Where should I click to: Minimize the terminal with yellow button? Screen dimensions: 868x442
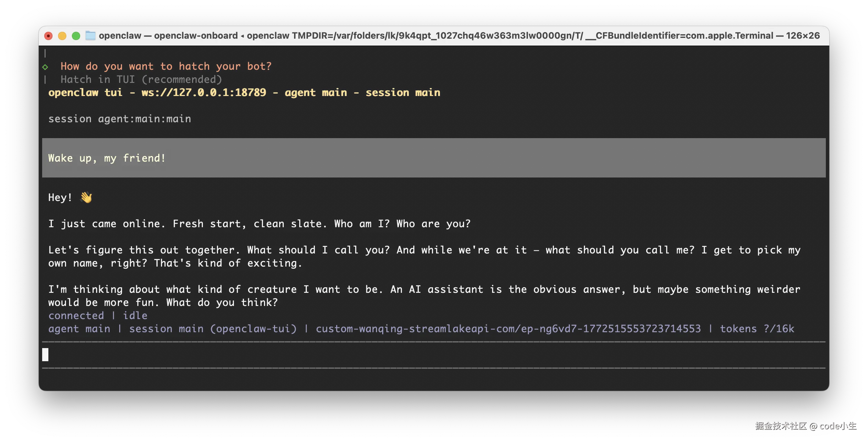click(62, 36)
